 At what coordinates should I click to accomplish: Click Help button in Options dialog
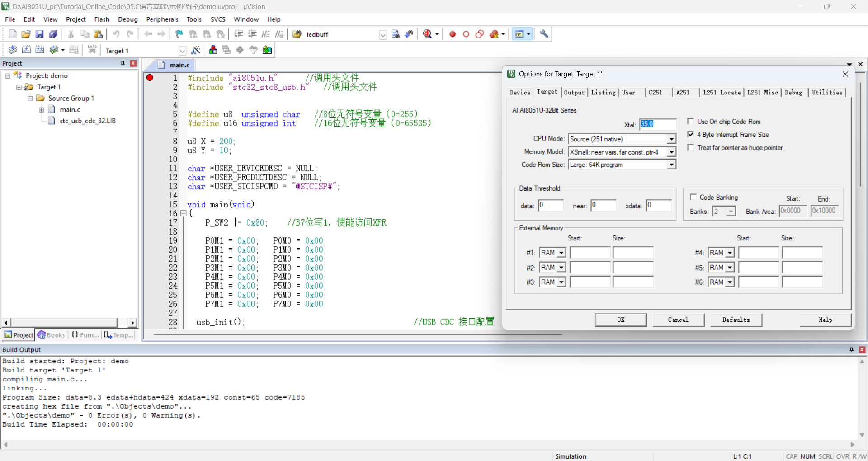[826, 320]
